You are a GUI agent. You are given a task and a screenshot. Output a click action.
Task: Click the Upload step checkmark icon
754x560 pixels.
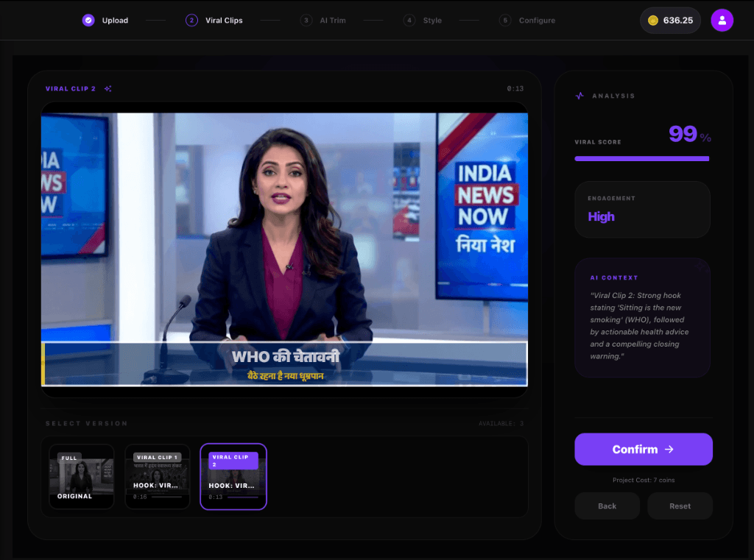(x=88, y=20)
